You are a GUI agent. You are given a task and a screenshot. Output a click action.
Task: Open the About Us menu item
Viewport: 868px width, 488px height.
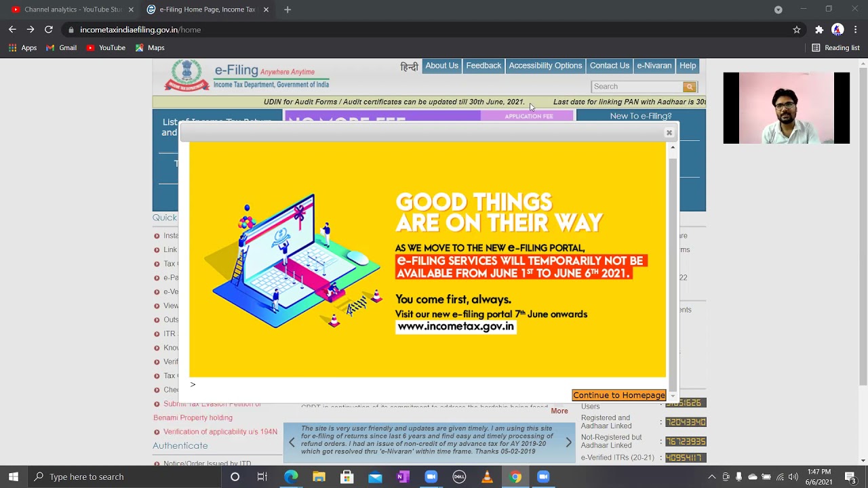[441, 66]
